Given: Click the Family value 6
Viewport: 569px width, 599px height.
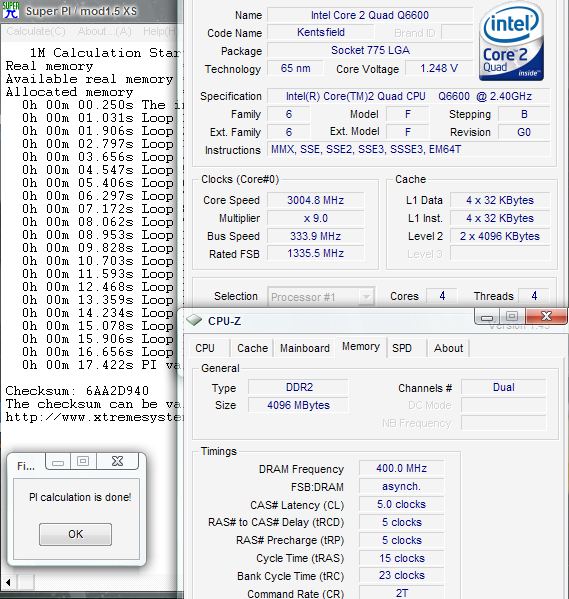Looking at the screenshot, I should 289,114.
